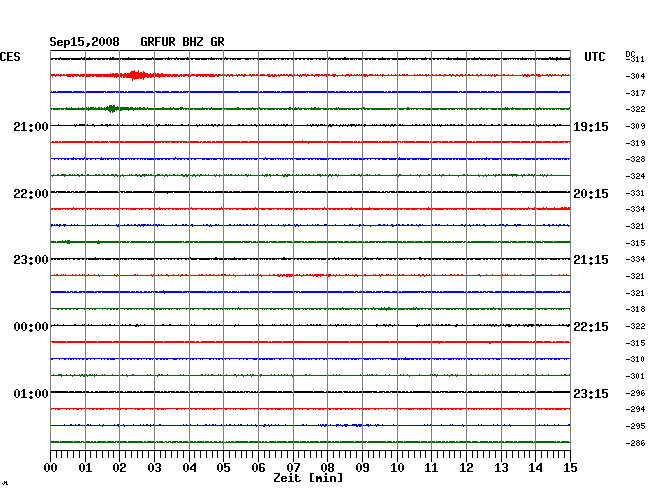Click the DC offset value -319

635,143
